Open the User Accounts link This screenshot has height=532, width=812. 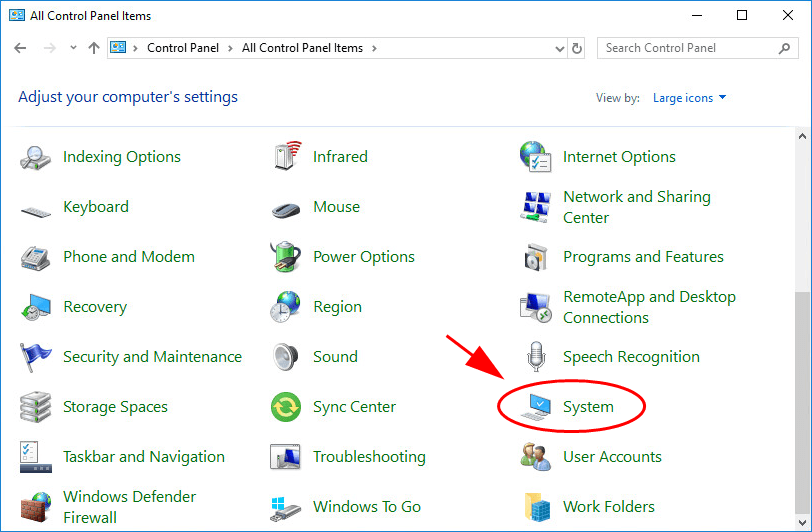(x=613, y=457)
